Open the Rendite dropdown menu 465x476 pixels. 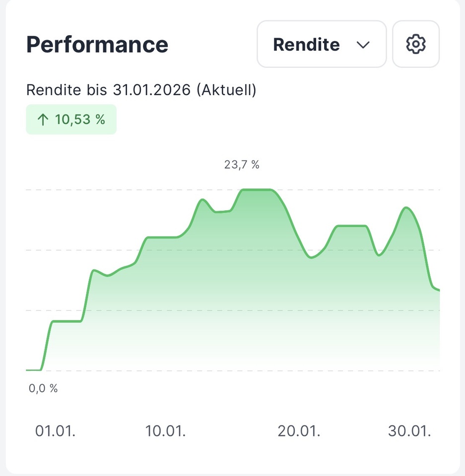pos(321,45)
